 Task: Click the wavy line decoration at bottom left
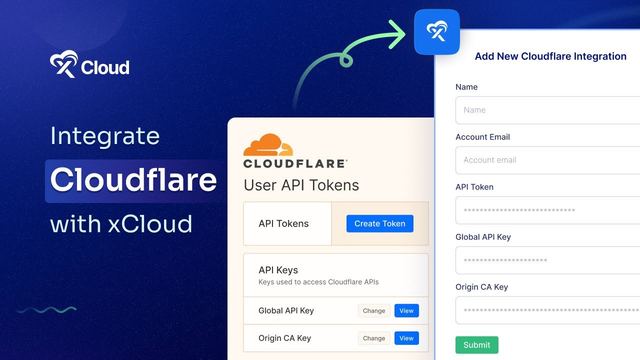pyautogui.click(x=47, y=310)
